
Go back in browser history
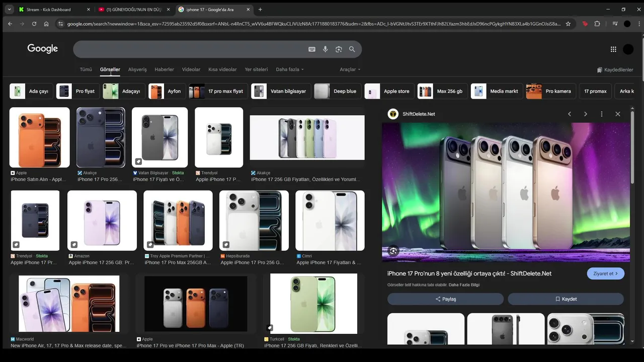click(10, 24)
